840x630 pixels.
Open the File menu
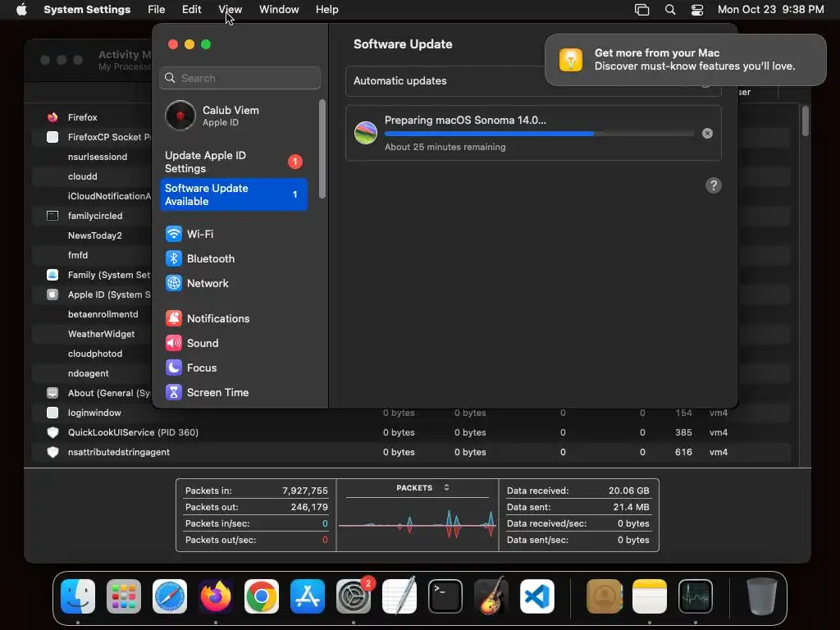(x=157, y=10)
